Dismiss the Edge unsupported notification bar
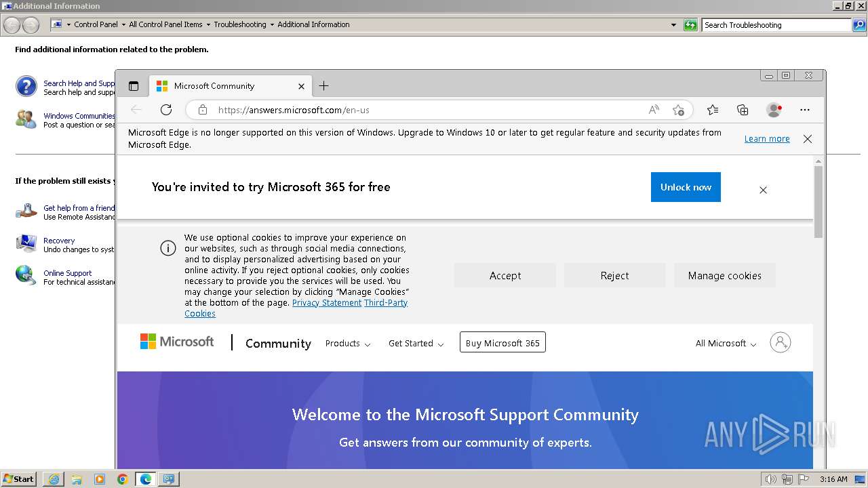 coord(807,139)
